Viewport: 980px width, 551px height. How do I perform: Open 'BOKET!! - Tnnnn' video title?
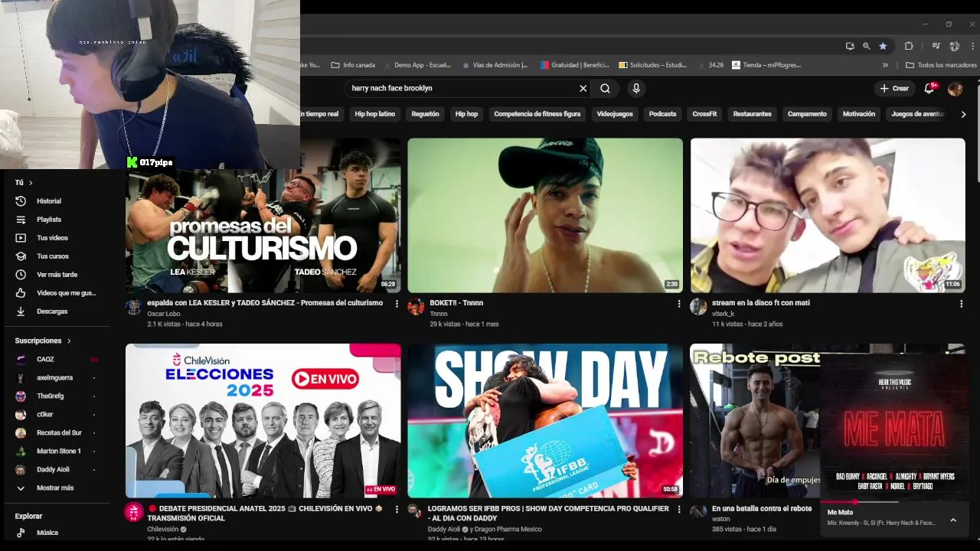click(x=456, y=303)
